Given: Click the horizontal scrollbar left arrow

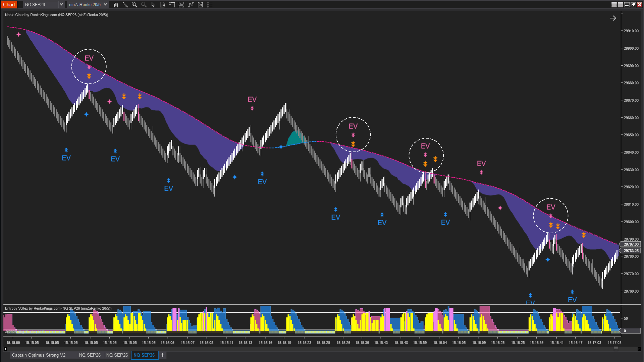Looking at the screenshot, I should point(5,349).
